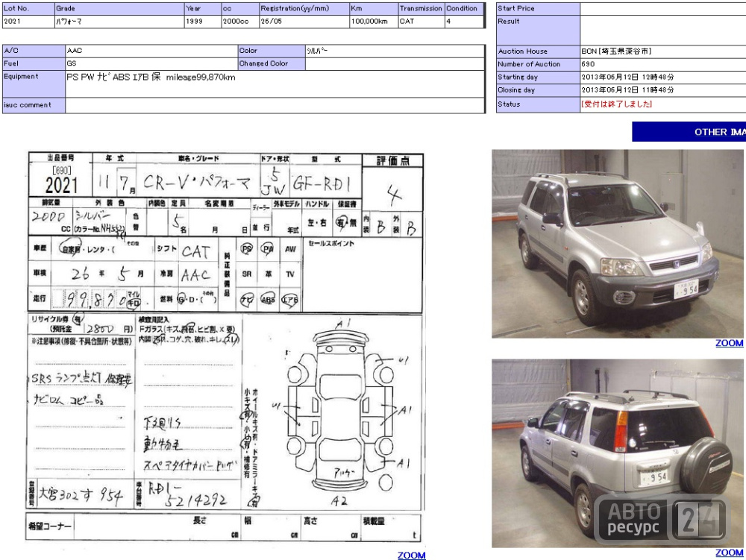Select the red Status message text
The width and height of the screenshot is (746, 560).
pyautogui.click(x=617, y=104)
